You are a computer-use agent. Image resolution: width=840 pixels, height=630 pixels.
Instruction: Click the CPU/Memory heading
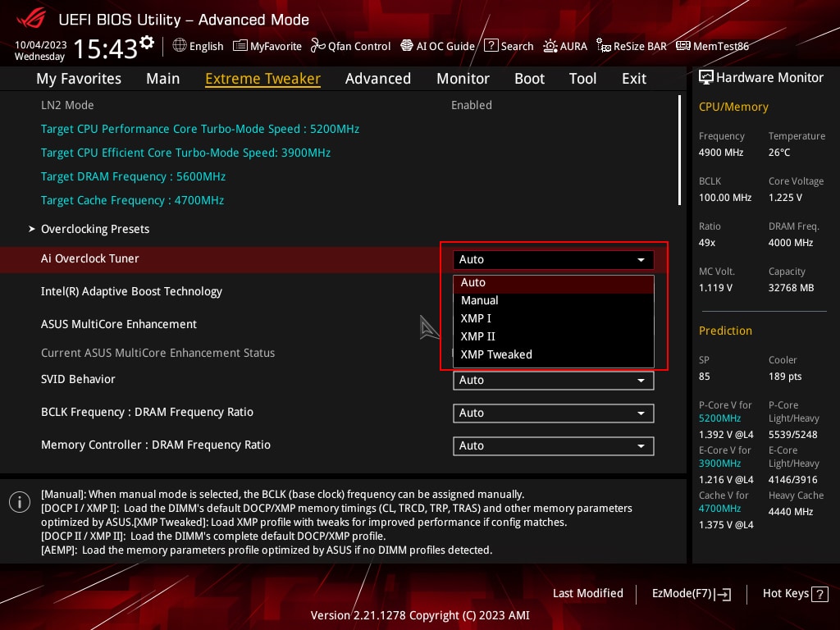tap(733, 107)
